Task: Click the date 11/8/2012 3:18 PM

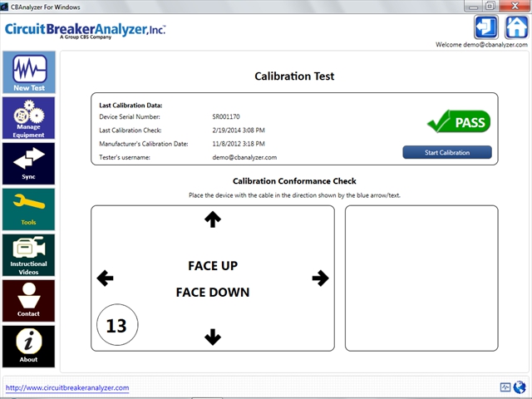Action: [239, 144]
